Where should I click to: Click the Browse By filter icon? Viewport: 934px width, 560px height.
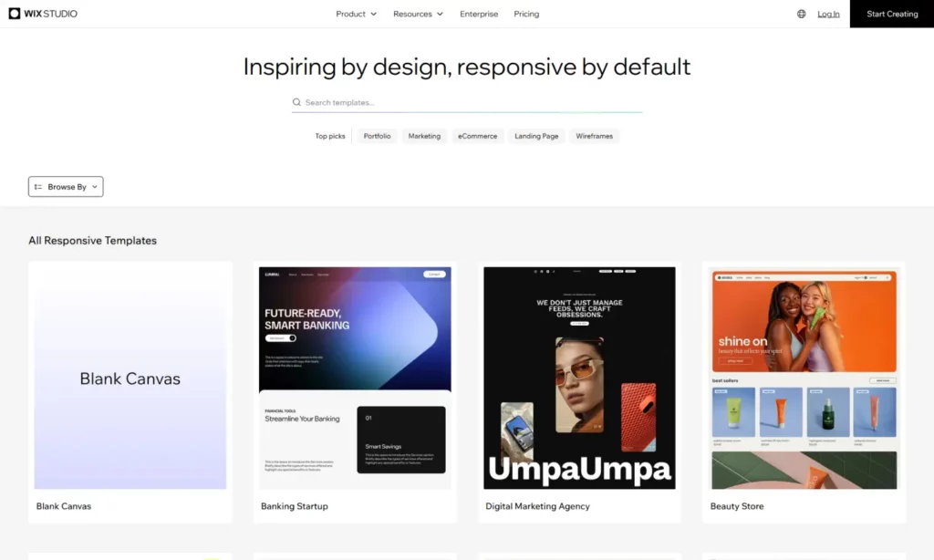coord(38,186)
